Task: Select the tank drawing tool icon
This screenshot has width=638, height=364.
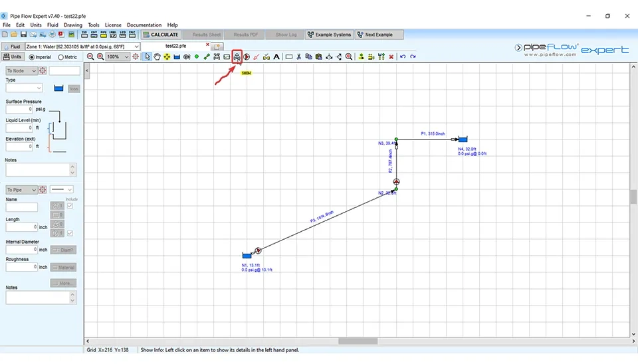Action: click(177, 57)
